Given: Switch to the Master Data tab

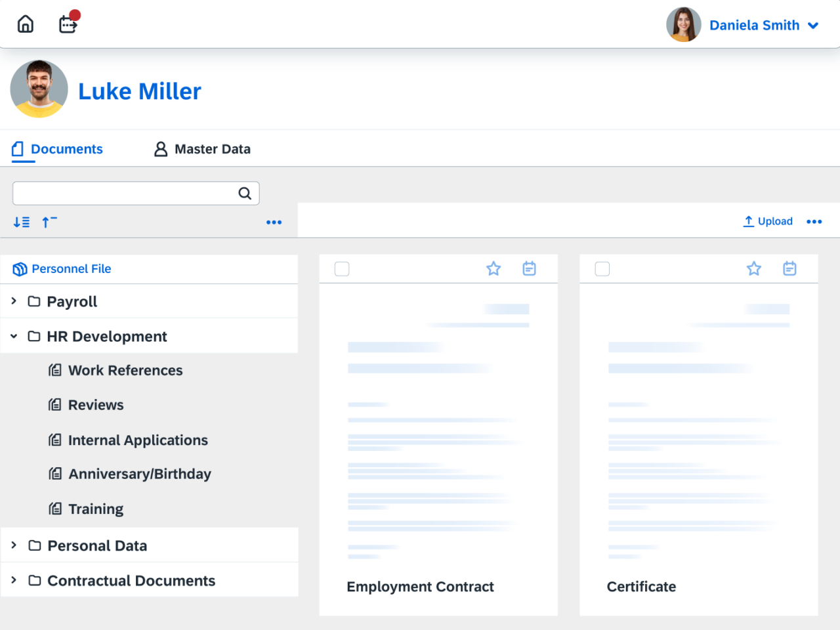Looking at the screenshot, I should click(201, 149).
